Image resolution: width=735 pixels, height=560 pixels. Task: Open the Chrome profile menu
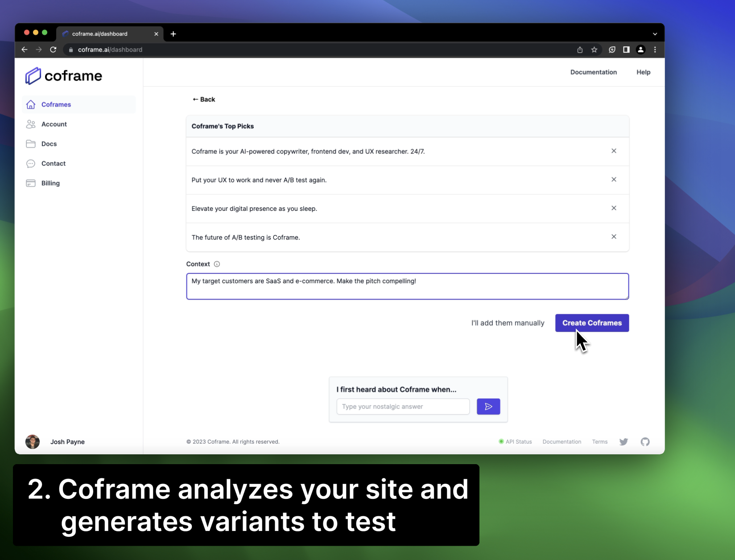point(640,49)
